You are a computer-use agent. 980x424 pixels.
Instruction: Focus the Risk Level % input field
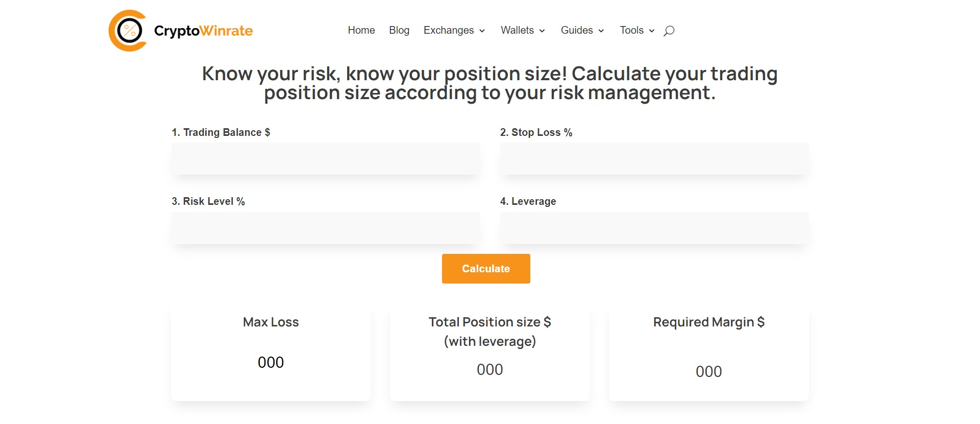click(326, 228)
